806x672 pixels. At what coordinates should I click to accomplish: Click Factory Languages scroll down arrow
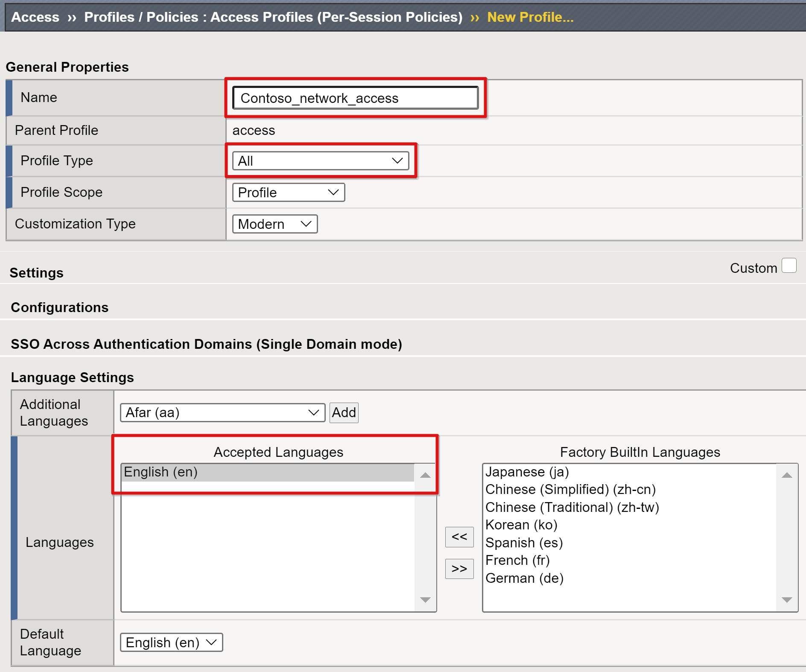[787, 600]
